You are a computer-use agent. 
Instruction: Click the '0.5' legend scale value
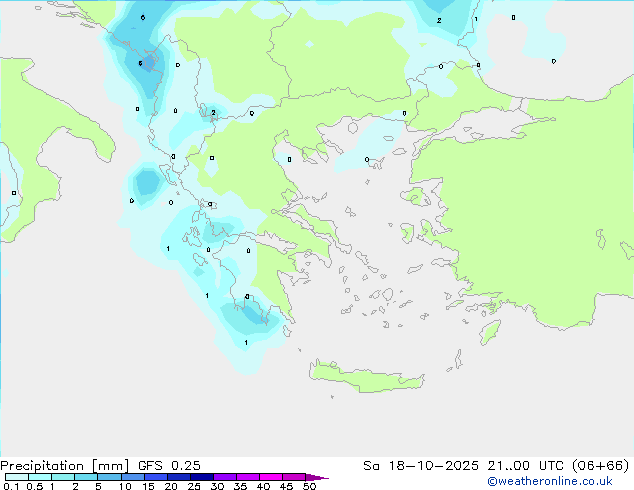click(35, 486)
